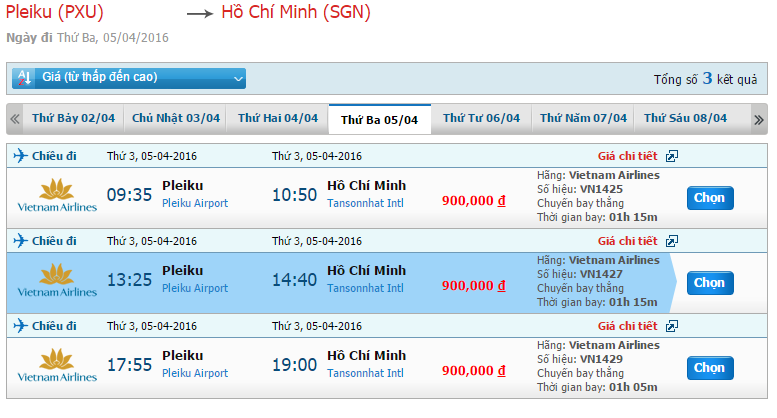Open the Giá (từ thấp đến cao) sort dropdown

[129, 78]
